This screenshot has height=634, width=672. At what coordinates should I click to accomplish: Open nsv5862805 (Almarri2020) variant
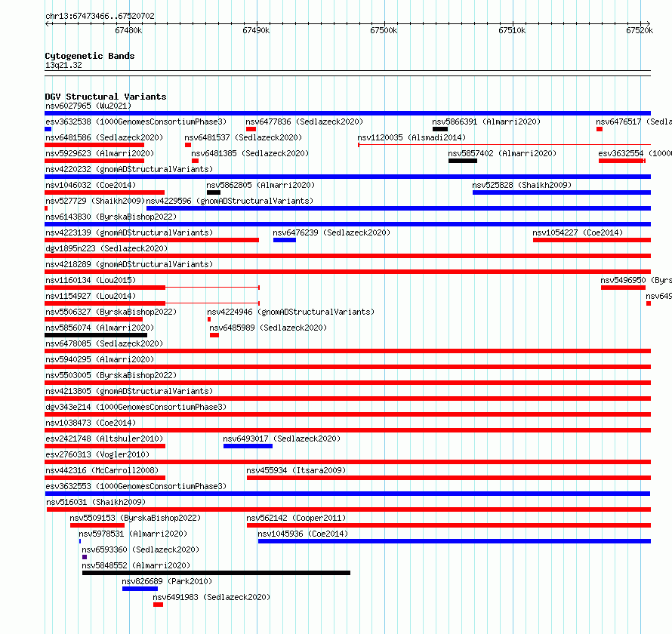260,185
